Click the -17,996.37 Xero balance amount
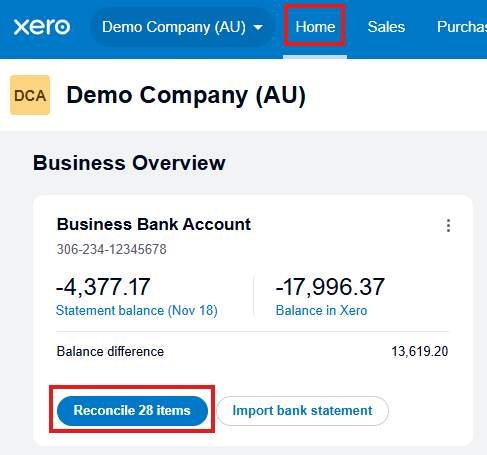 tap(330, 287)
